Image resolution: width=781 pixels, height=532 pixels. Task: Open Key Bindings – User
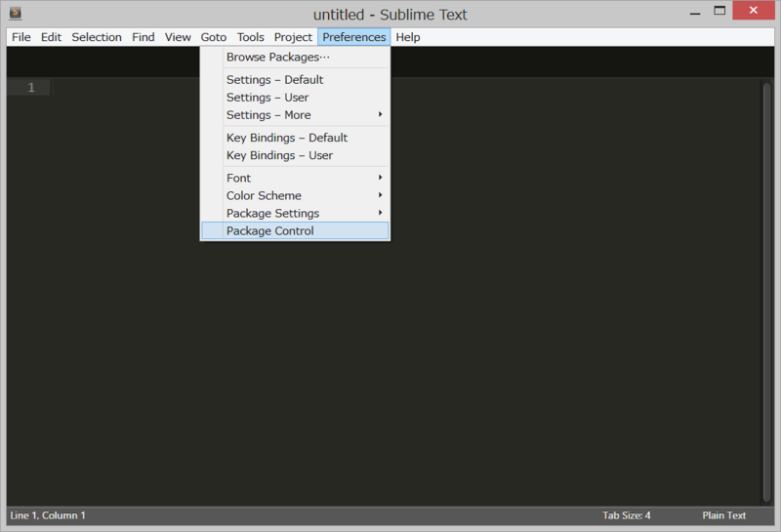(x=295, y=155)
